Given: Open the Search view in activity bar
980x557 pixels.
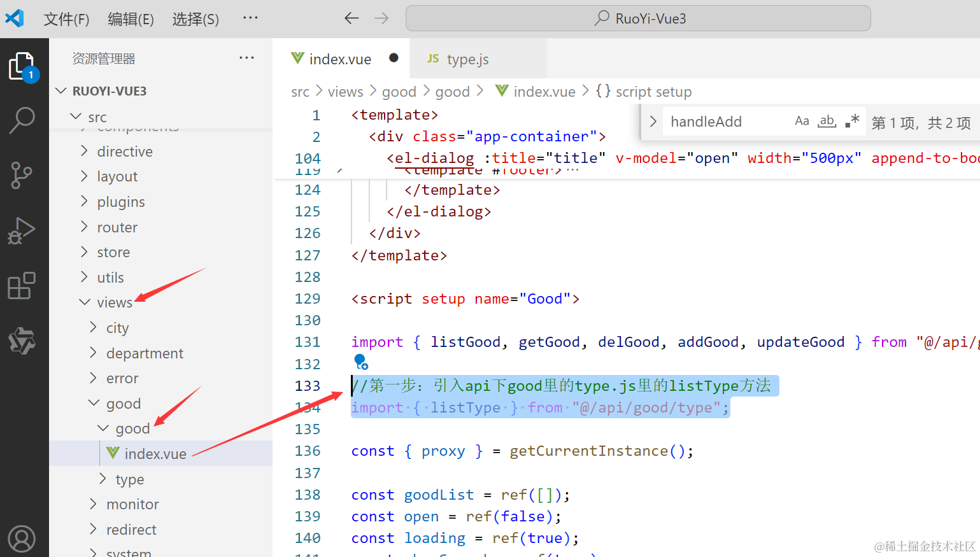Looking at the screenshot, I should tap(22, 120).
